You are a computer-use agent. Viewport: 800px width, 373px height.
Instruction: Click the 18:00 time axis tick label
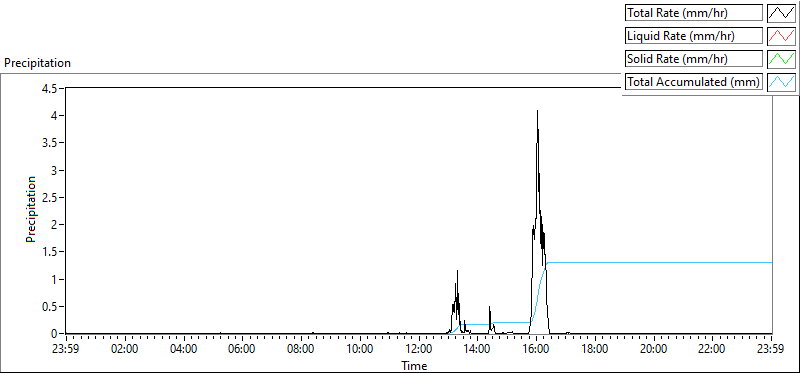tap(595, 350)
